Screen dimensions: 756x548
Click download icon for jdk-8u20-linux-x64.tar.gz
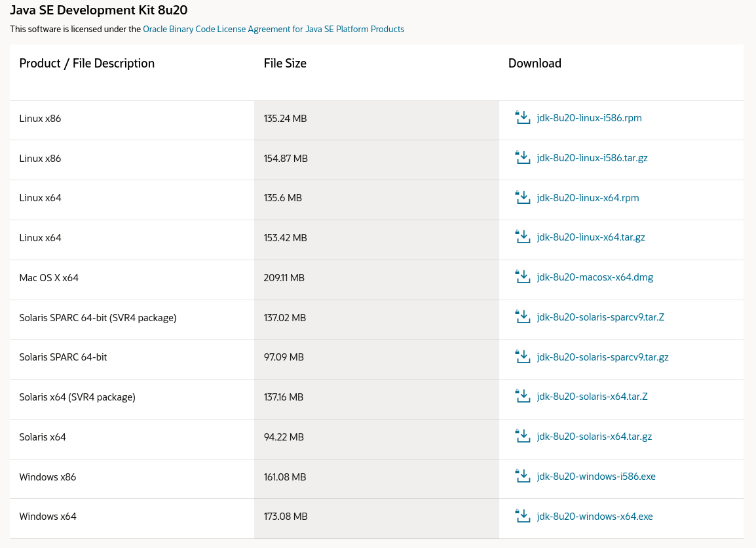tap(523, 237)
